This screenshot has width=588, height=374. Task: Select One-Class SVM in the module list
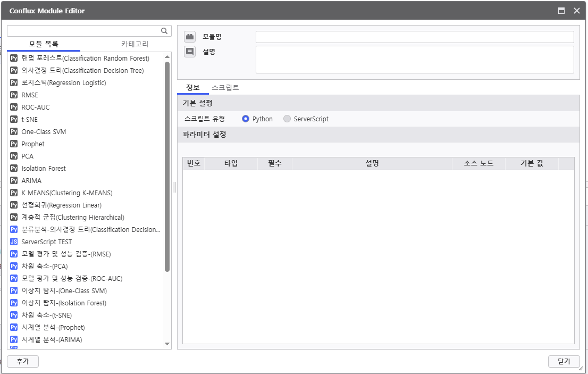[x=44, y=131]
